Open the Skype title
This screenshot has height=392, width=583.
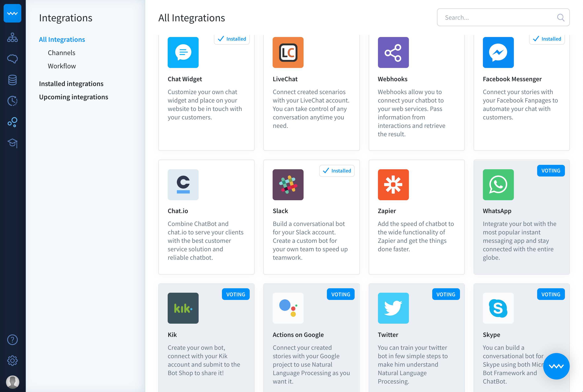(491, 335)
